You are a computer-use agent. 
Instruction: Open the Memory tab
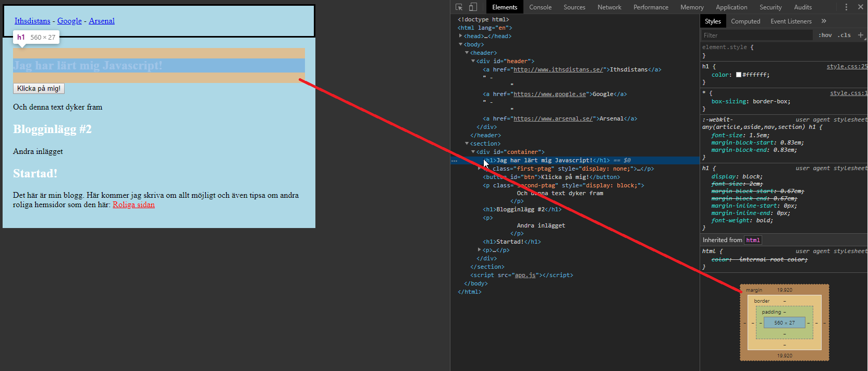692,7
